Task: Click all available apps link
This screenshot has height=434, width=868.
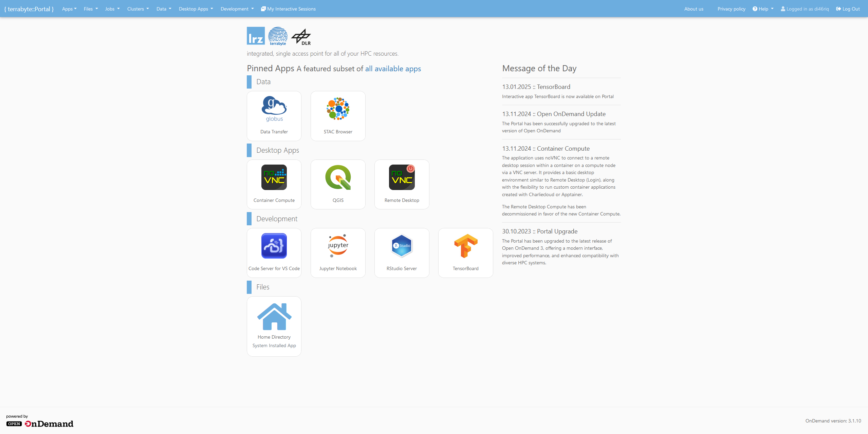Action: click(x=393, y=69)
